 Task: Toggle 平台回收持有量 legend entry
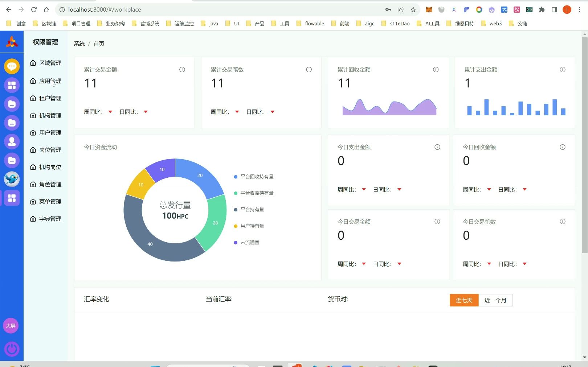pos(254,177)
